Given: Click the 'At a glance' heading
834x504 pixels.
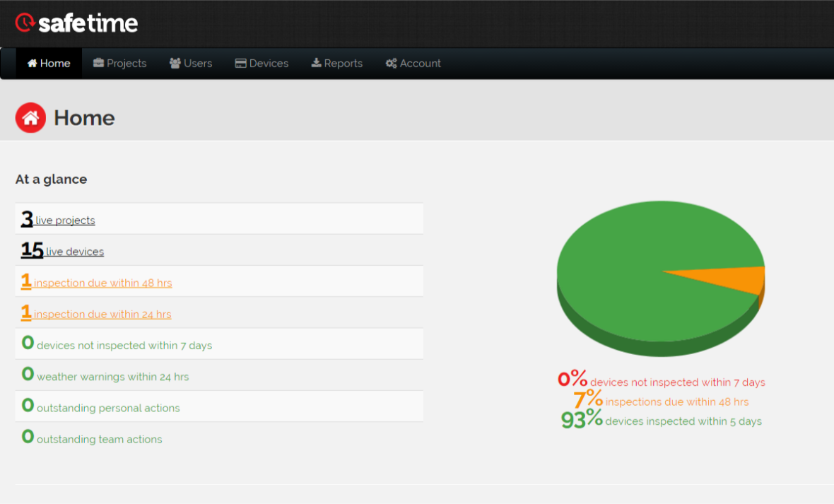Looking at the screenshot, I should point(51,180).
